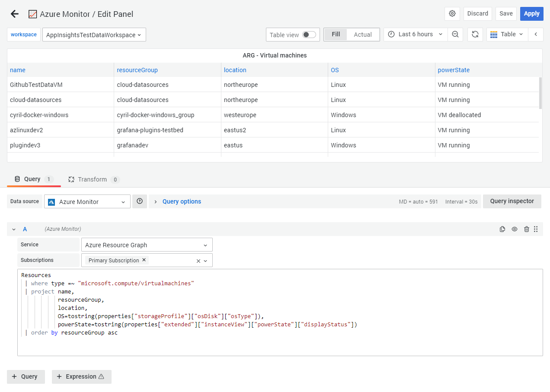Duplicate query A using the copy icon

click(502, 229)
